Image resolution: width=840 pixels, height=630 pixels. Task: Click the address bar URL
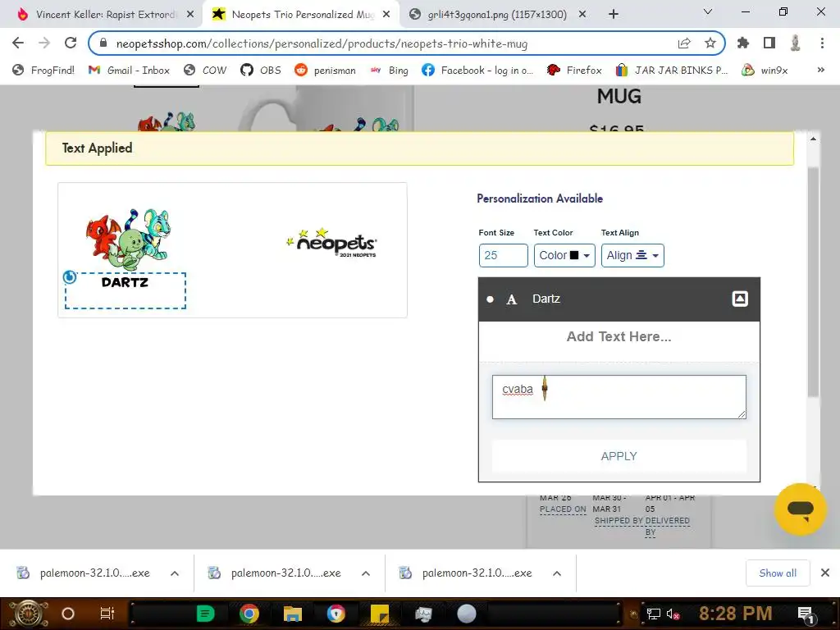click(x=322, y=44)
